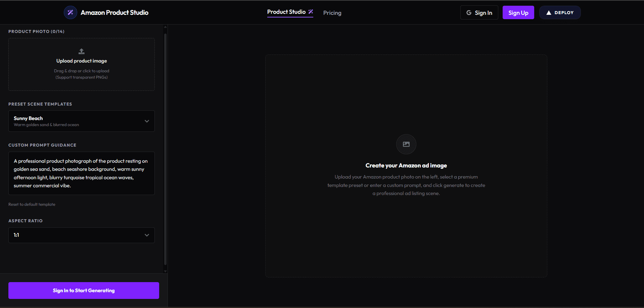Click into the custom prompt guidance text box
644x308 pixels.
(x=82, y=173)
